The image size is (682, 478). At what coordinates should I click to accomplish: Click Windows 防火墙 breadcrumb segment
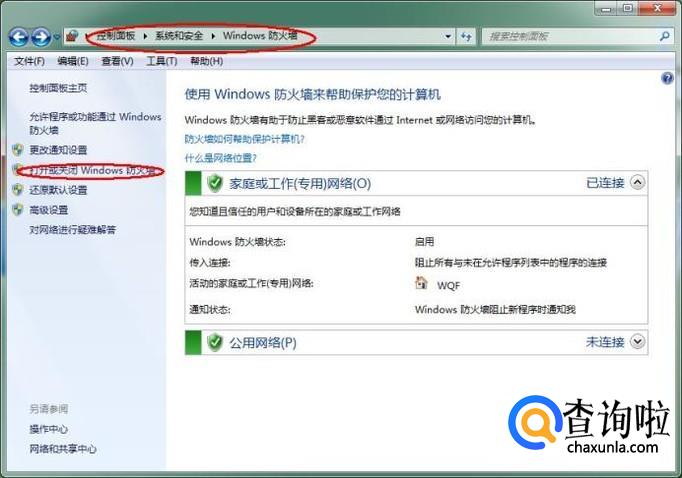coord(260,36)
